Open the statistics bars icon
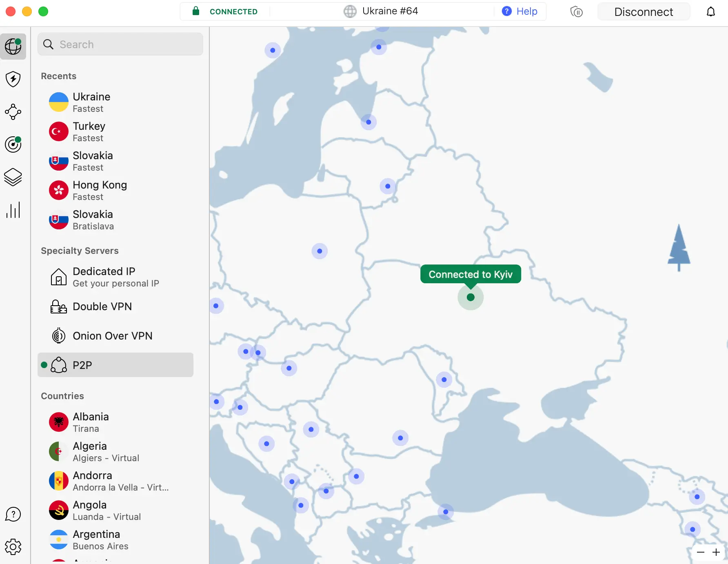 pos(13,210)
